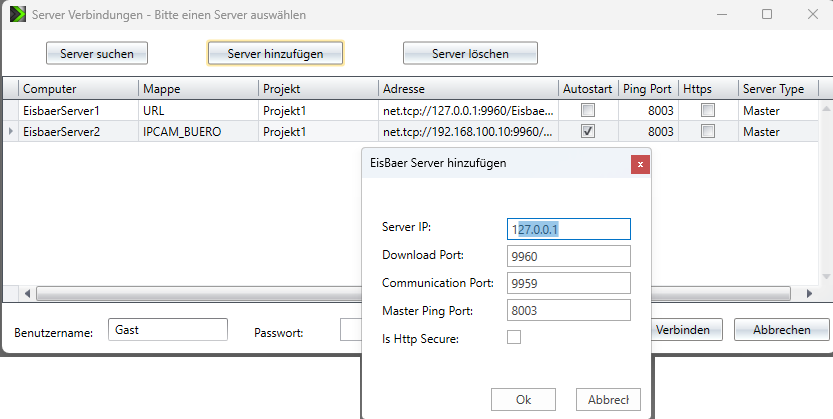Viewport: 833px width, 419px height.
Task: Sort by the Mappe column header
Action: [199, 89]
